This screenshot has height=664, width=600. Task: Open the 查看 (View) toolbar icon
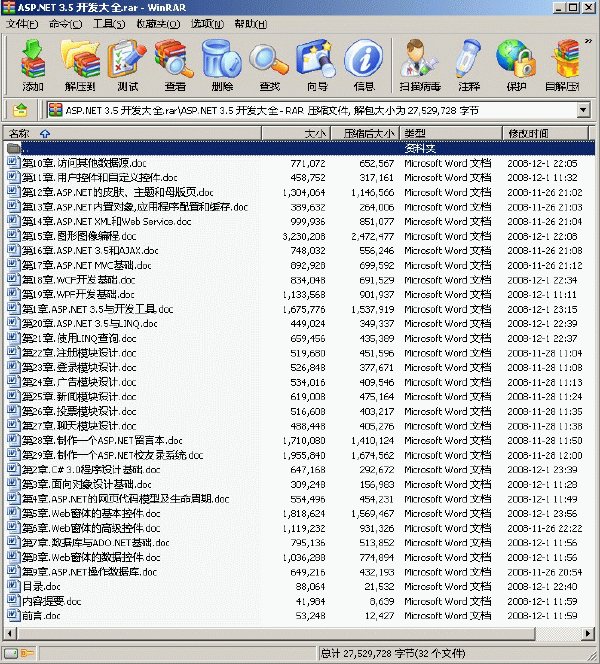click(175, 65)
